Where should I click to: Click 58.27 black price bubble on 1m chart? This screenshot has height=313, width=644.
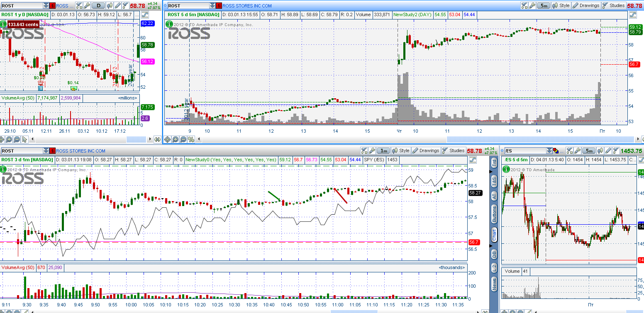point(475,193)
